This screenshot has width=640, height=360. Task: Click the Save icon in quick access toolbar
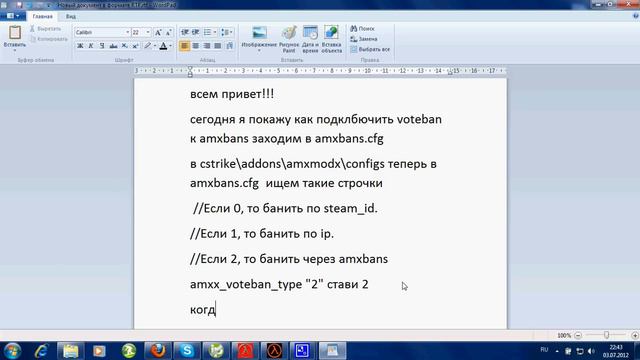(x=19, y=5)
